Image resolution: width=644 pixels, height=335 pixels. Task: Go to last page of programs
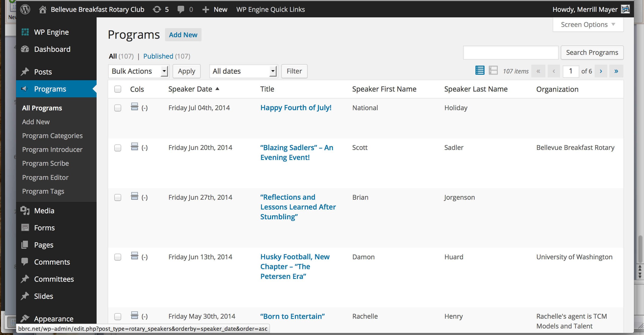[x=616, y=71]
